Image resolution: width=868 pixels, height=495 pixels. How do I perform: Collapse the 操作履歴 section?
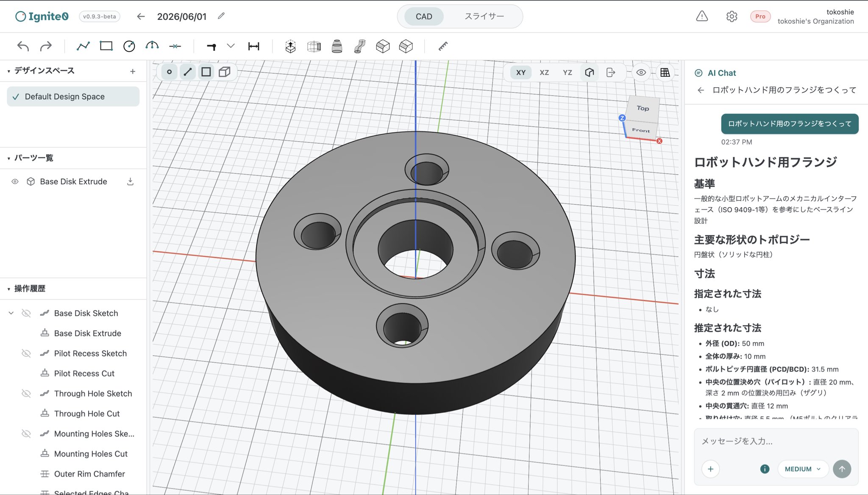pyautogui.click(x=8, y=289)
